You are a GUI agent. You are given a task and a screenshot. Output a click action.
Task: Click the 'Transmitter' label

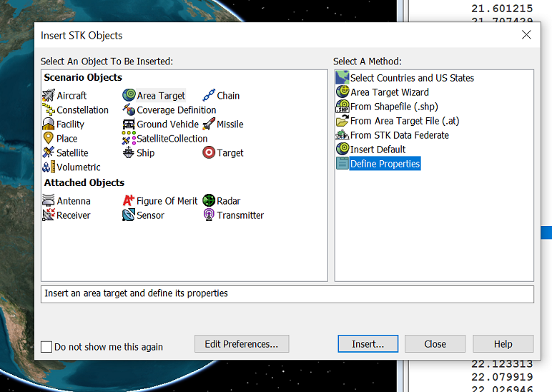240,215
